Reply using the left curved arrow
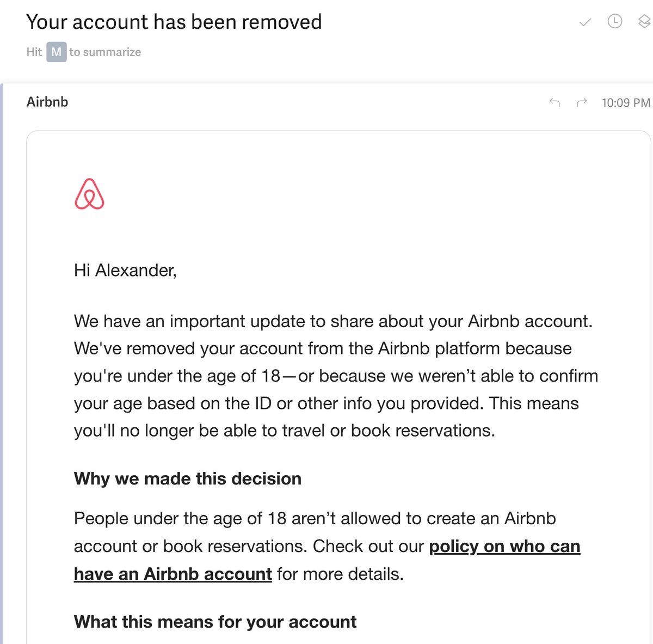The height and width of the screenshot is (644, 653). [555, 102]
